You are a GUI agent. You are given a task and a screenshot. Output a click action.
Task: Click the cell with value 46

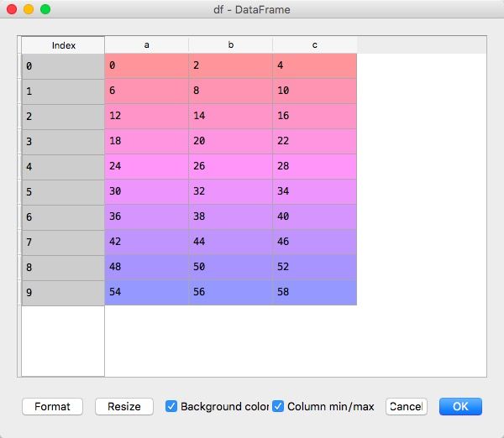pos(315,242)
